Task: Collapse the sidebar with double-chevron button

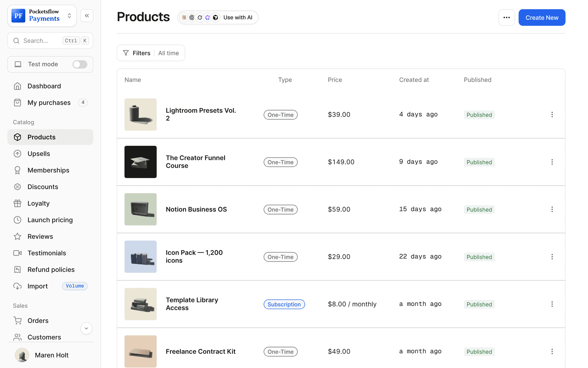Action: coord(87,16)
